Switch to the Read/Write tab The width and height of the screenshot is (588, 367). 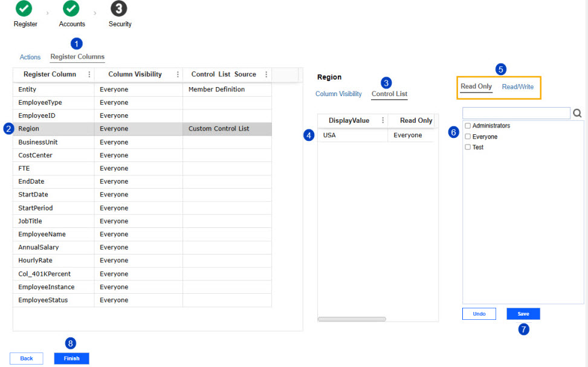[x=517, y=86]
